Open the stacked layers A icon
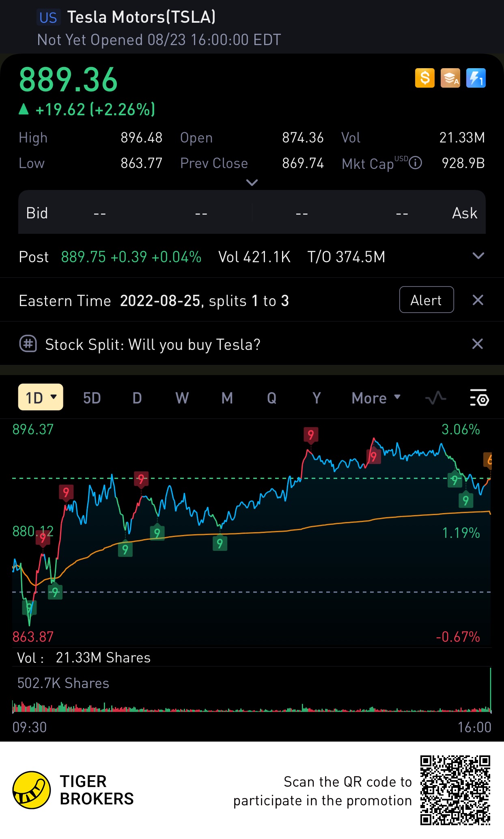 [450, 78]
